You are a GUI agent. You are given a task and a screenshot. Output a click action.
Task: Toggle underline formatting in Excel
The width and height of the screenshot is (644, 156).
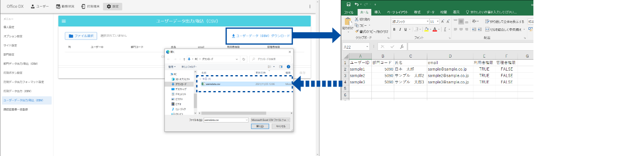point(405,29)
